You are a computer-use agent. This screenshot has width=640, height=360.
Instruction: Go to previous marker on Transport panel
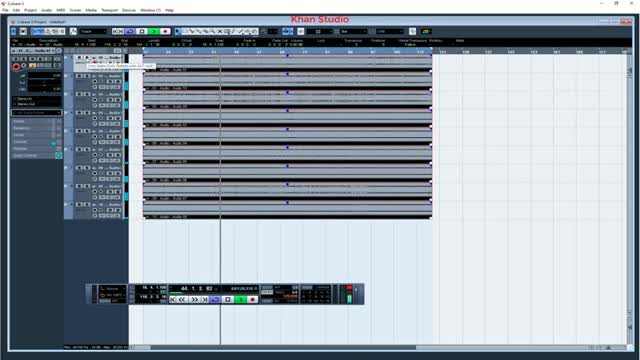coord(173,300)
